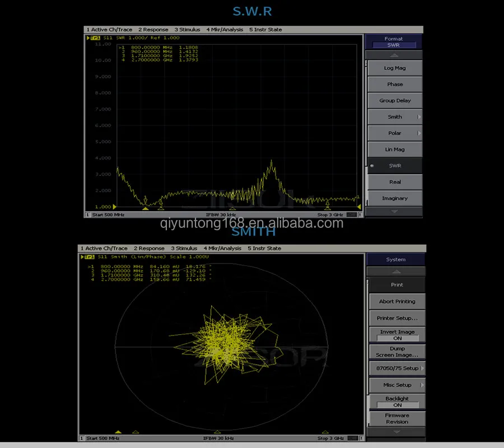The width and height of the screenshot is (504, 448).
Task: Select Lin Mag format
Action: pyautogui.click(x=395, y=150)
